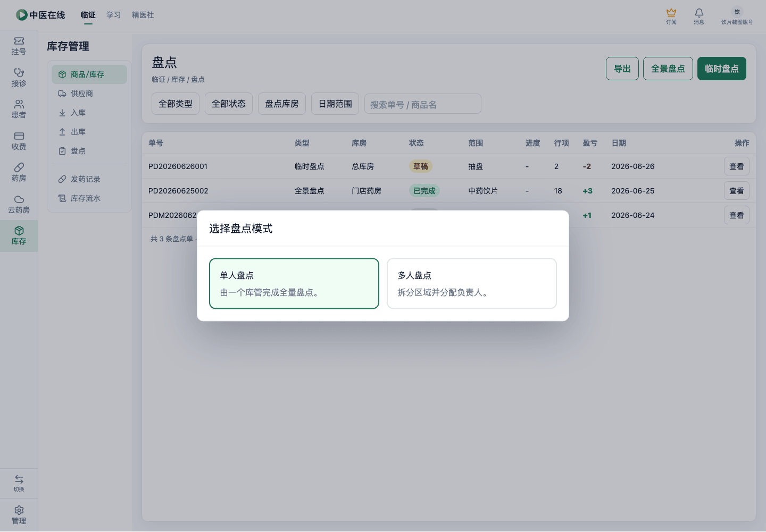Image resolution: width=766 pixels, height=532 pixels.
Task: Go to 挂号 in the left sidebar
Action: pyautogui.click(x=19, y=46)
